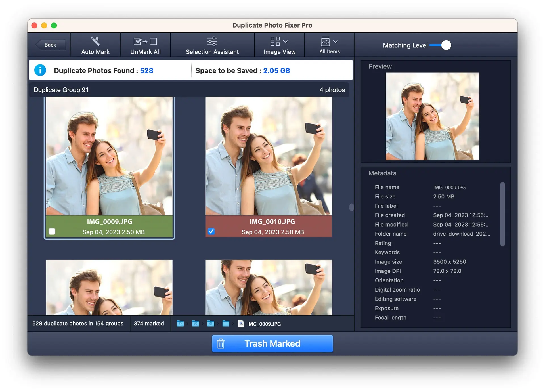Click the trash can icon
545x392 pixels.
click(x=221, y=343)
